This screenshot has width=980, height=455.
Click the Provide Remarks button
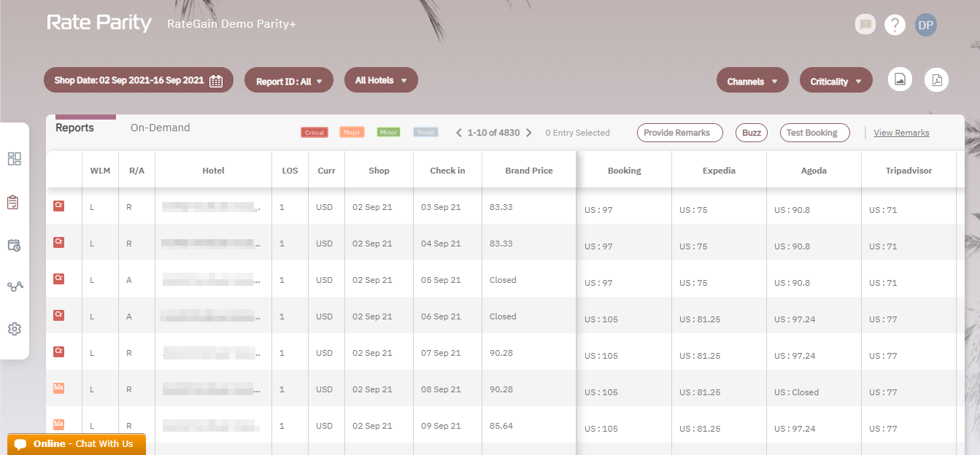pyautogui.click(x=680, y=133)
